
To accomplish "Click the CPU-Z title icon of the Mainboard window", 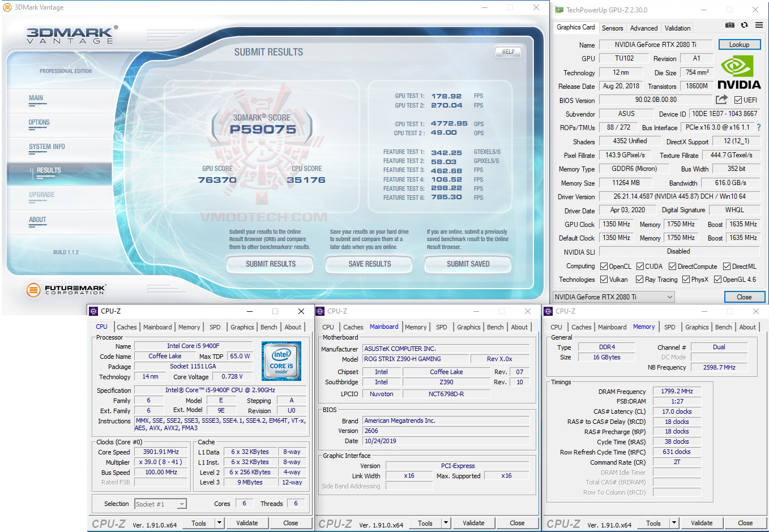I will tap(321, 311).
